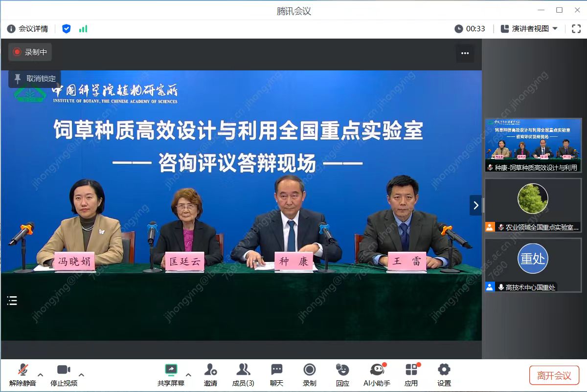
Task: Expand video options arrow beside 停止视频
Action: 81,375
